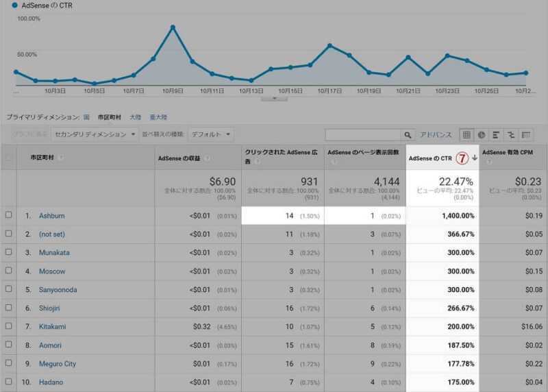Click the $6.90 total revenue value
The width and height of the screenshot is (548, 392).
tap(223, 182)
